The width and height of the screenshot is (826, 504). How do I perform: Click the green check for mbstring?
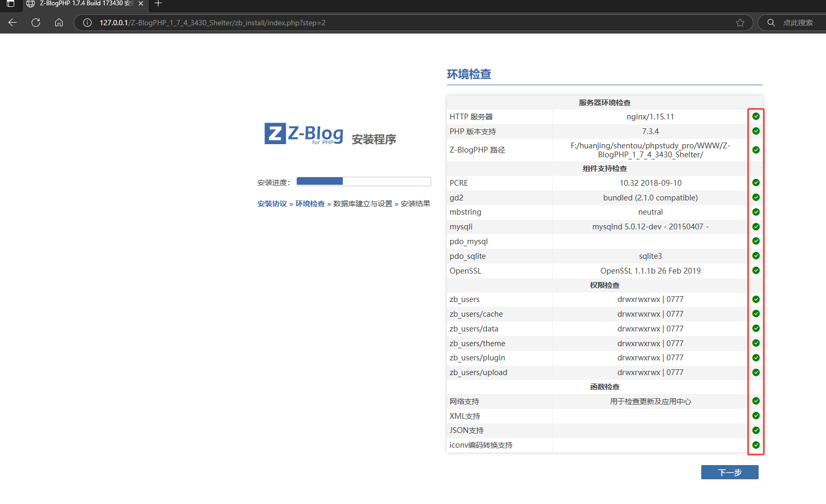tap(756, 212)
